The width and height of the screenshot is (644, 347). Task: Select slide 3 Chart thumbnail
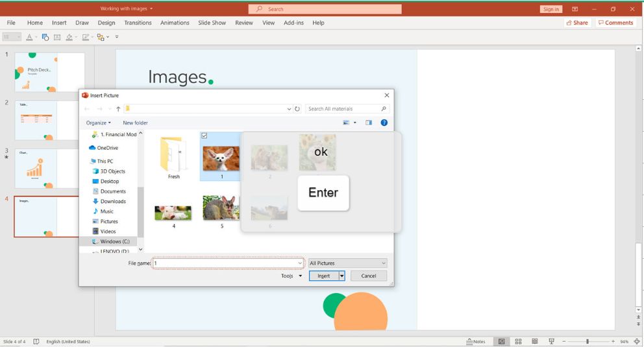coord(46,169)
